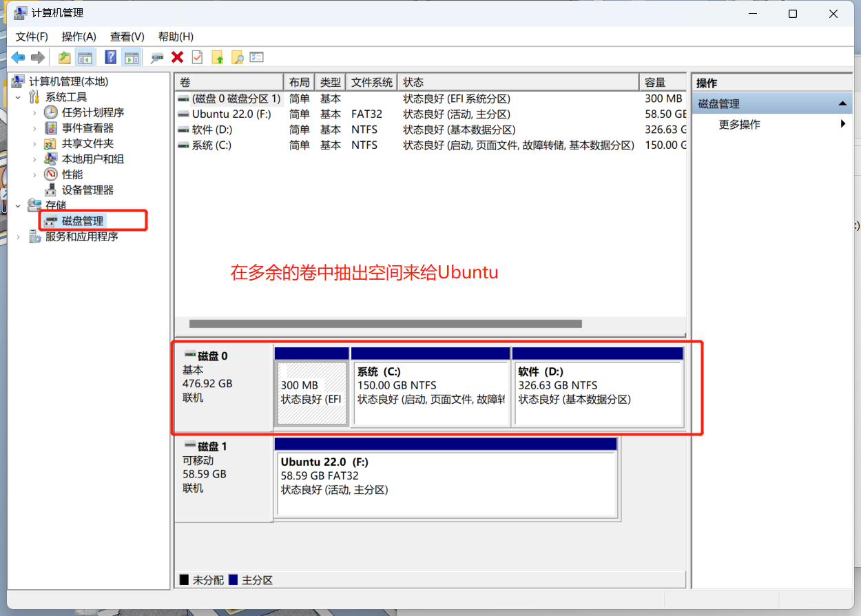This screenshot has width=861, height=616.
Task: Expand the 共享文件夹 tree node
Action: coord(34,143)
